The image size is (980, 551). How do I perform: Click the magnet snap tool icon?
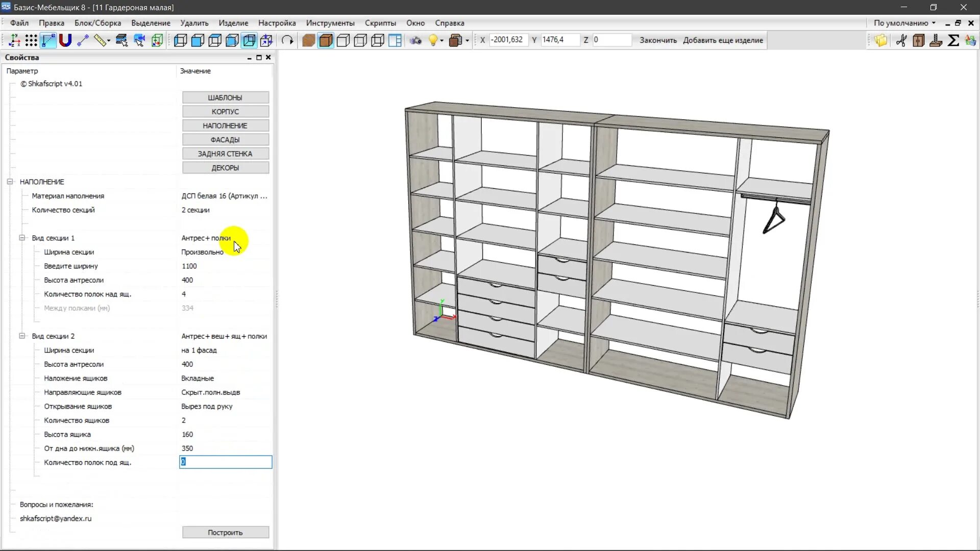[65, 40]
